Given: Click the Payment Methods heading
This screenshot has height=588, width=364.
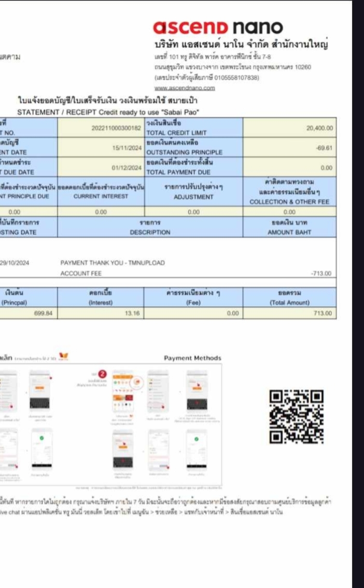Looking at the screenshot, I should pyautogui.click(x=192, y=358).
